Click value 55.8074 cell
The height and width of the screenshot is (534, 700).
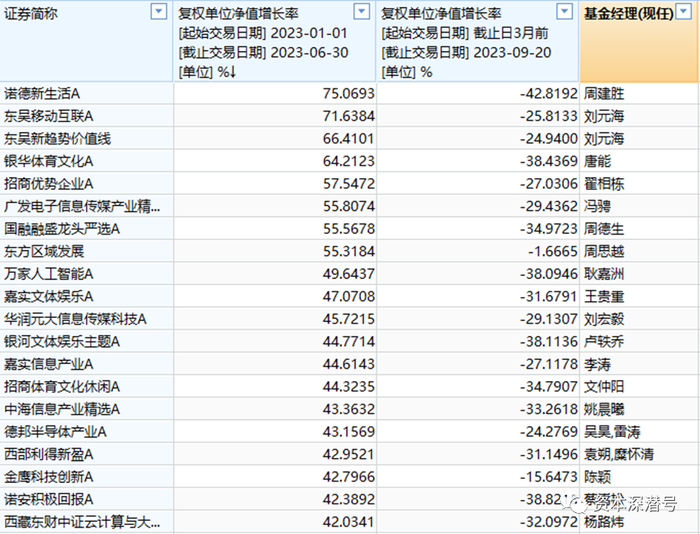[x=349, y=206]
